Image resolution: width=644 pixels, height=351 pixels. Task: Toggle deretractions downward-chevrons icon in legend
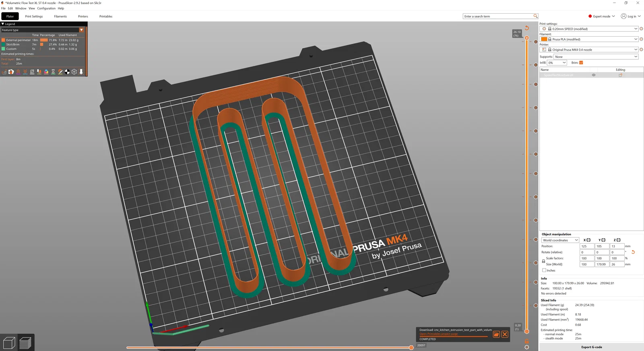(25, 72)
